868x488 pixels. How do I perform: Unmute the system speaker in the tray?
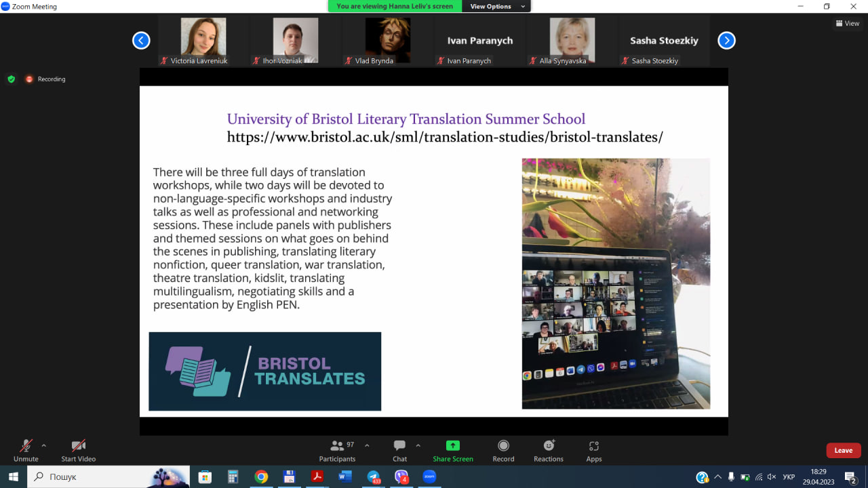771,477
